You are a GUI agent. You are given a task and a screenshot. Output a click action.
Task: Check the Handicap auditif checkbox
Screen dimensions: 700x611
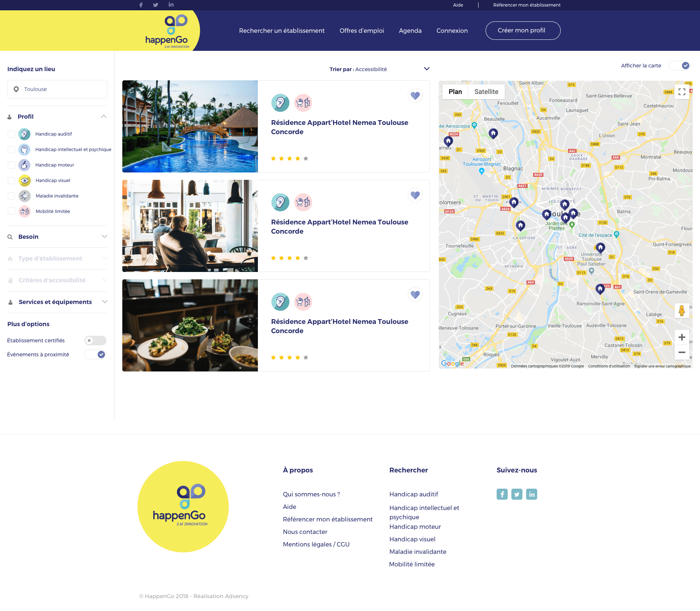[x=11, y=134]
